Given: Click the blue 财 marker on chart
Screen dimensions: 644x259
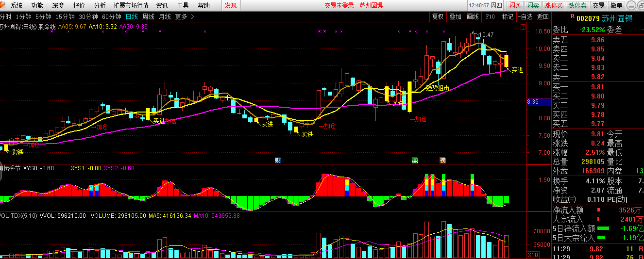Looking at the screenshot, I should (x=278, y=161).
